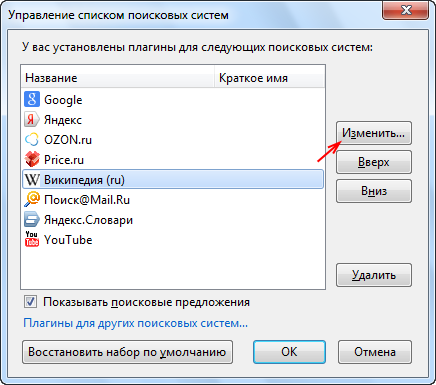Move selected engine up with Вверх
Screen dimensions: 436x385
(374, 162)
